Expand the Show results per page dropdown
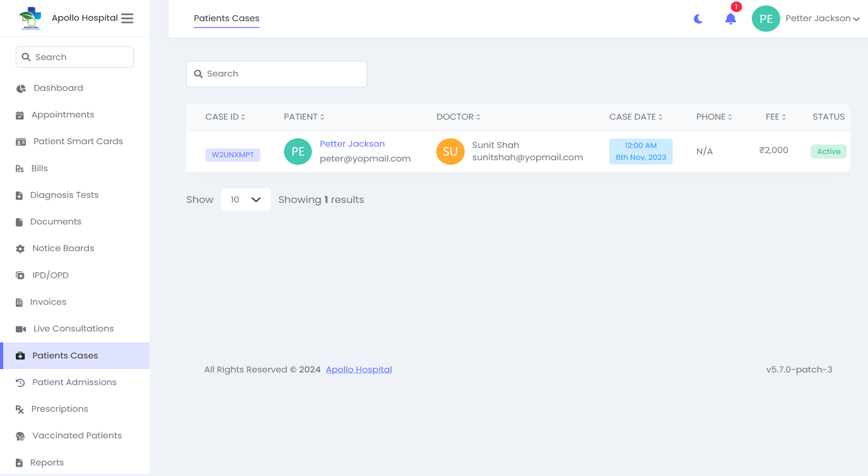868x476 pixels. coord(245,199)
